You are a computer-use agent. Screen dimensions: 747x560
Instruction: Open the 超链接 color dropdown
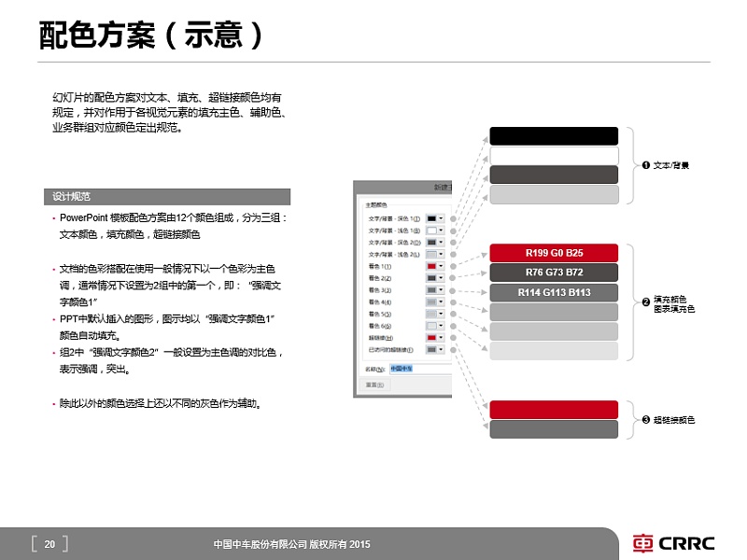pyautogui.click(x=442, y=336)
